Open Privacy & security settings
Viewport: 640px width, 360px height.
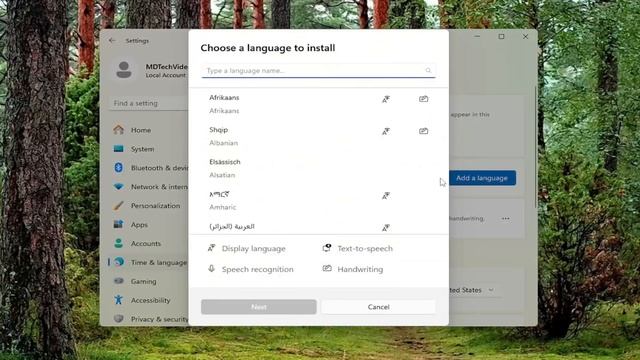click(149, 319)
